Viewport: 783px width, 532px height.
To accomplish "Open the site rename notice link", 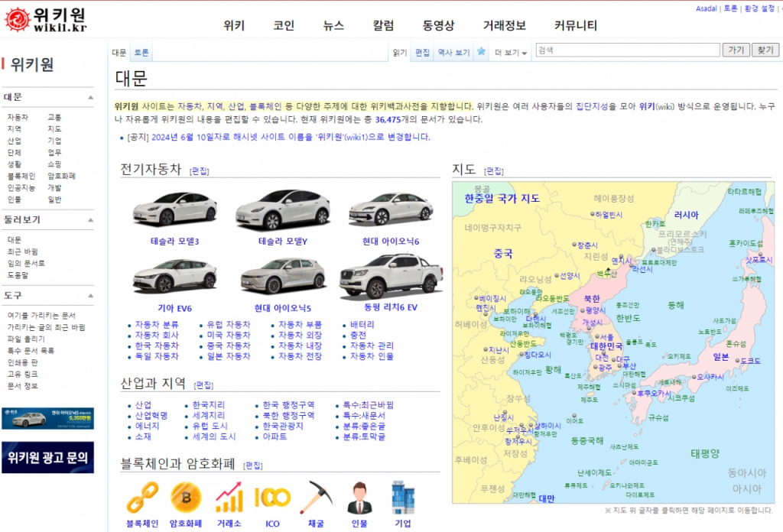I will point(291,137).
